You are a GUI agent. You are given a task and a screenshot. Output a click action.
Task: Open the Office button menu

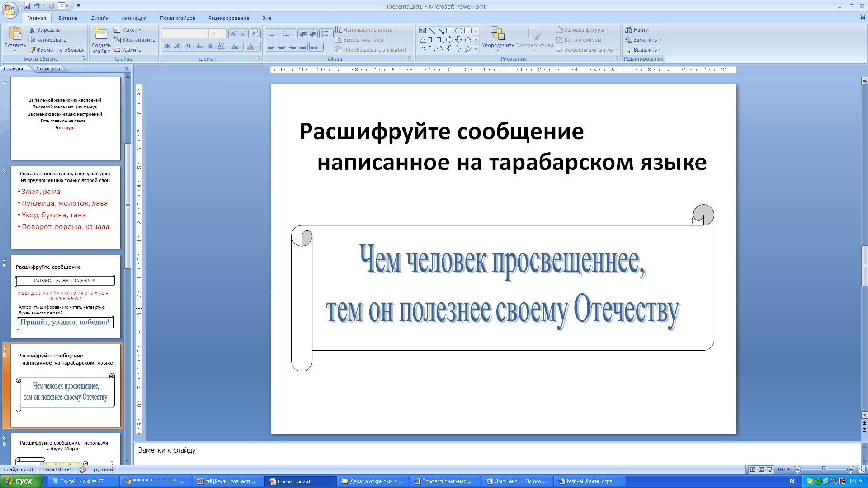[x=10, y=9]
